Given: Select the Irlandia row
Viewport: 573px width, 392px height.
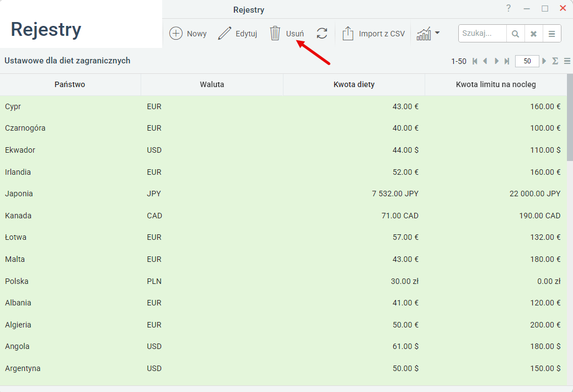Looking at the screenshot, I should [x=283, y=171].
